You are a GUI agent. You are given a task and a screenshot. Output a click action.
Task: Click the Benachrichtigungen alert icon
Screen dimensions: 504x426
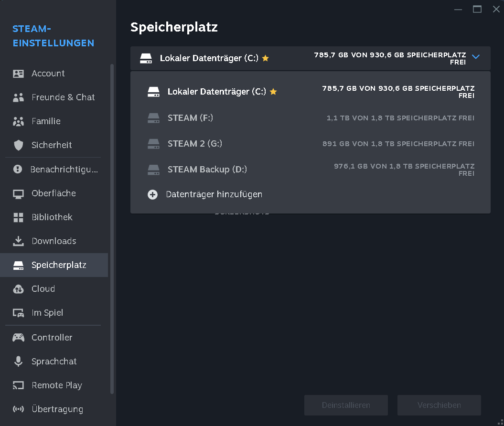point(18,169)
